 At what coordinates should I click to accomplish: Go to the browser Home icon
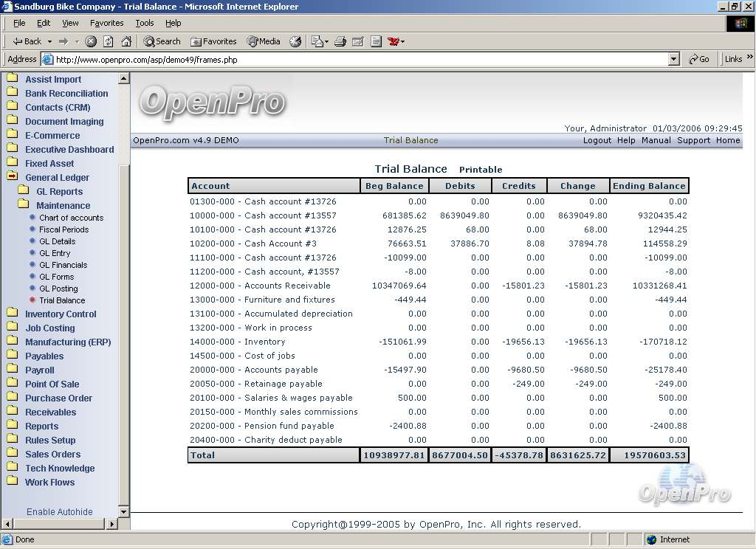(x=126, y=41)
